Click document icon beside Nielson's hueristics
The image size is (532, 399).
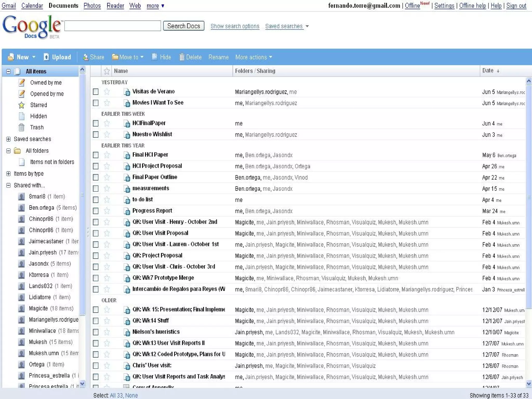click(x=127, y=332)
